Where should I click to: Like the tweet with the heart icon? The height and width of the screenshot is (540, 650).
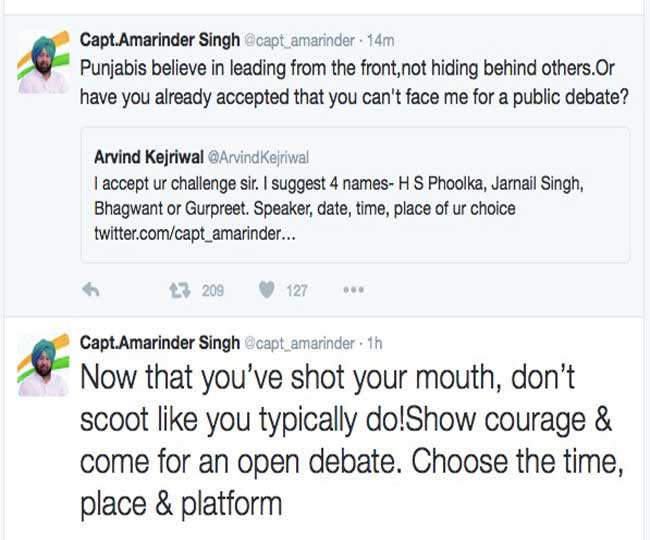pos(267,290)
